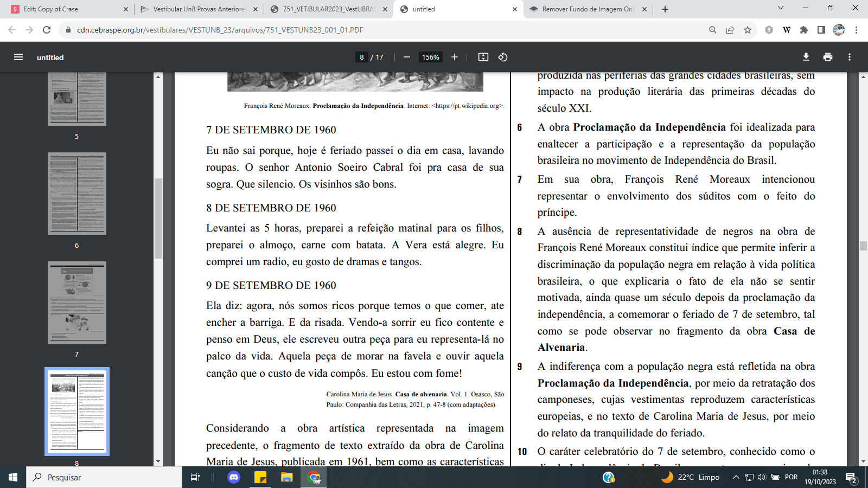Open PDF viewer more actions menu
The height and width of the screenshot is (488, 868).
850,57
